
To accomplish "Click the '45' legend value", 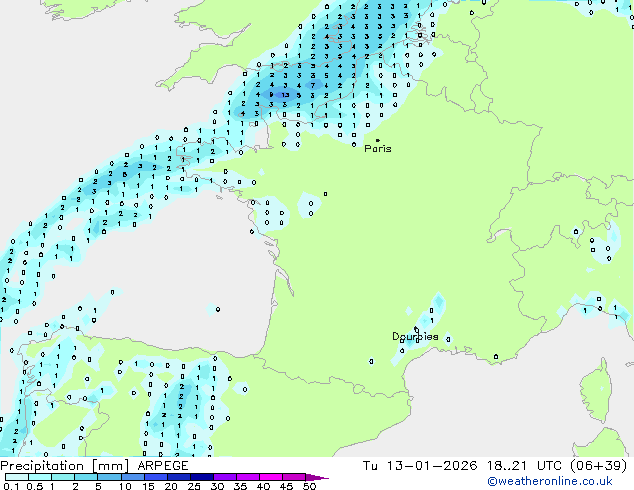I will pyautogui.click(x=286, y=486).
